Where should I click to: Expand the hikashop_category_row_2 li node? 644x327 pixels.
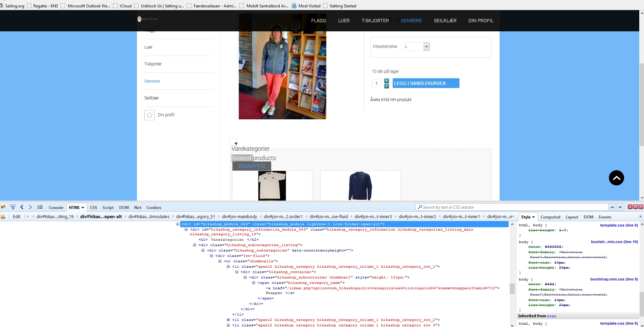[228, 320]
